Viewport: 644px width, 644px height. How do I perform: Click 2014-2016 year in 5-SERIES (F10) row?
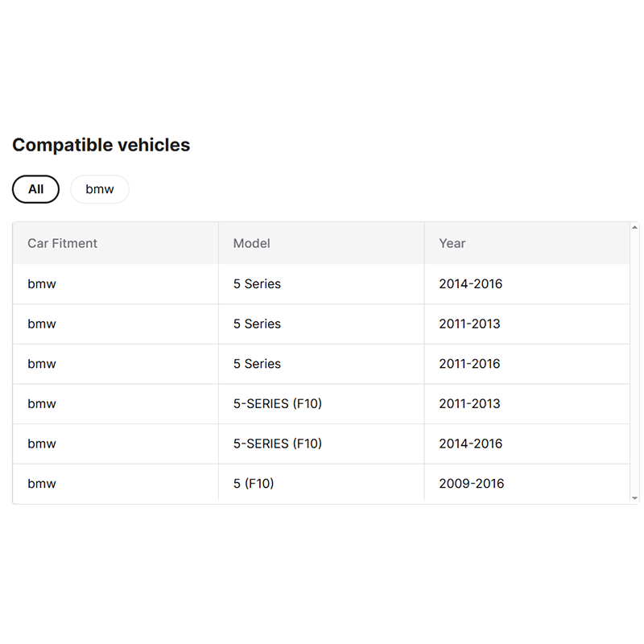click(x=470, y=444)
